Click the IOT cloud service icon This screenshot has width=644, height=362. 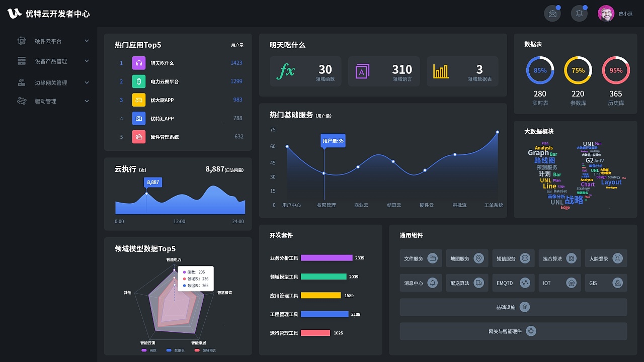pyautogui.click(x=572, y=283)
